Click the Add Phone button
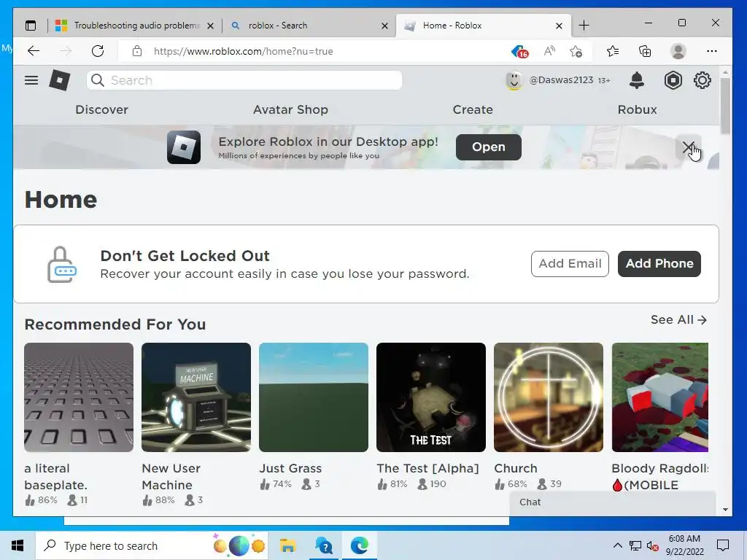This screenshot has height=560, width=747. tap(659, 264)
